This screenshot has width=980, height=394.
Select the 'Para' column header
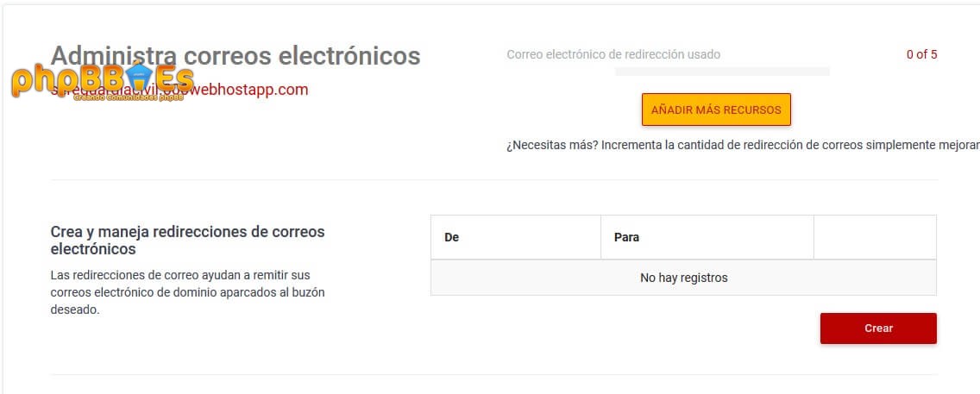[626, 237]
